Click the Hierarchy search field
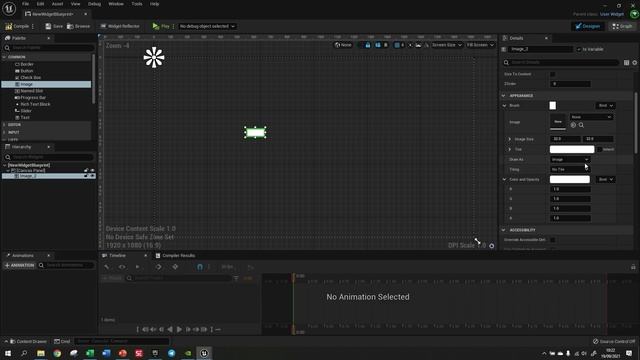This screenshot has width=640, height=360. (48, 157)
